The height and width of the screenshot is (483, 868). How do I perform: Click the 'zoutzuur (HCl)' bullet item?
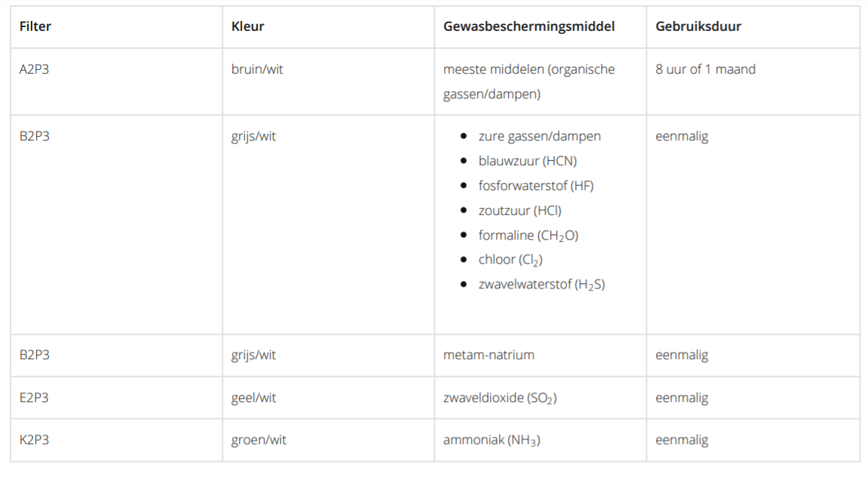(x=520, y=211)
